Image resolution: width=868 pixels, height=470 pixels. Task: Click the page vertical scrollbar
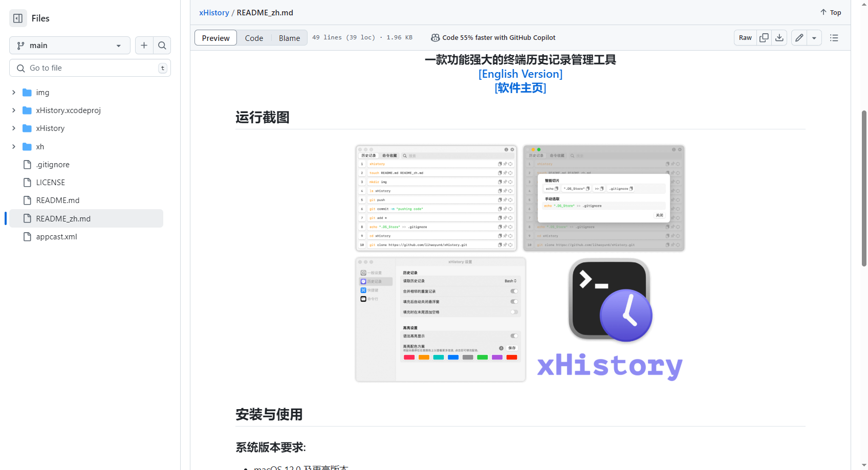coord(864,188)
